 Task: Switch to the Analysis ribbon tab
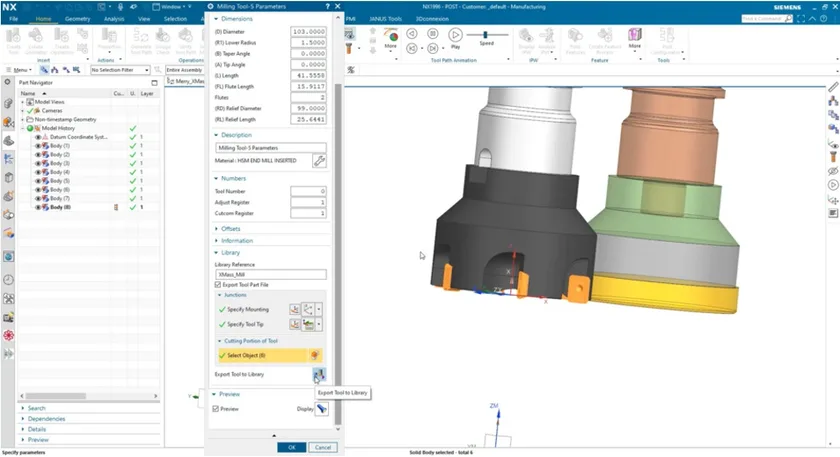[x=114, y=19]
